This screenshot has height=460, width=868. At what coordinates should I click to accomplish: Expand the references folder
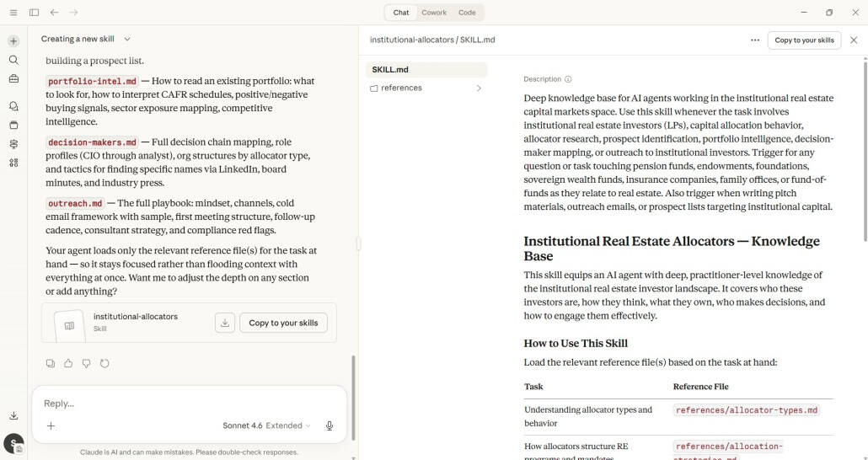pos(479,88)
